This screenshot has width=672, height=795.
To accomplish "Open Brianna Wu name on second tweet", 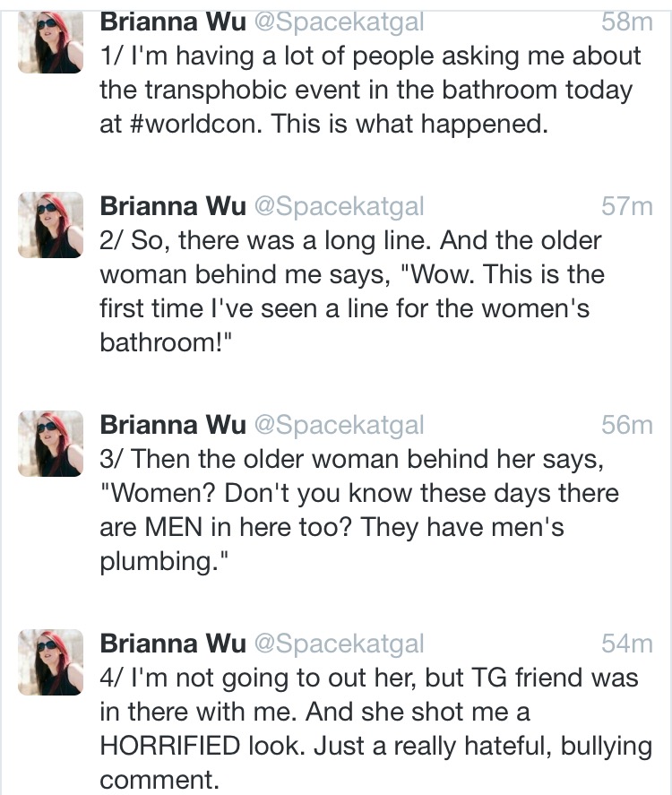I will tap(173, 206).
